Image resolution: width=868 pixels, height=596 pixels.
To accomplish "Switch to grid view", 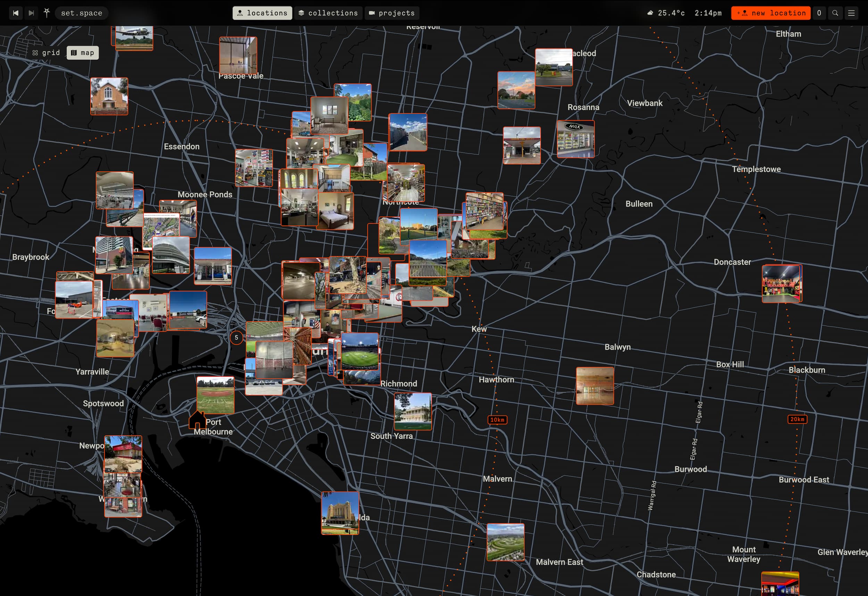I will pos(46,53).
